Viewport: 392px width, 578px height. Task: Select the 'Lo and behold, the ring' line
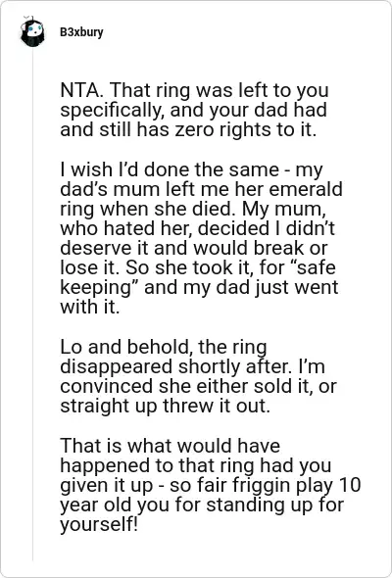point(163,347)
